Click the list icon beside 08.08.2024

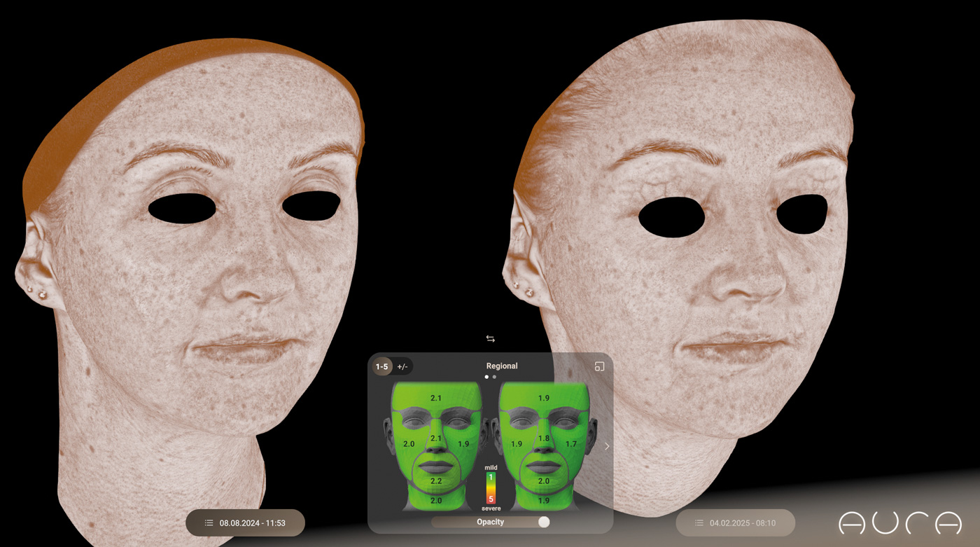(209, 523)
